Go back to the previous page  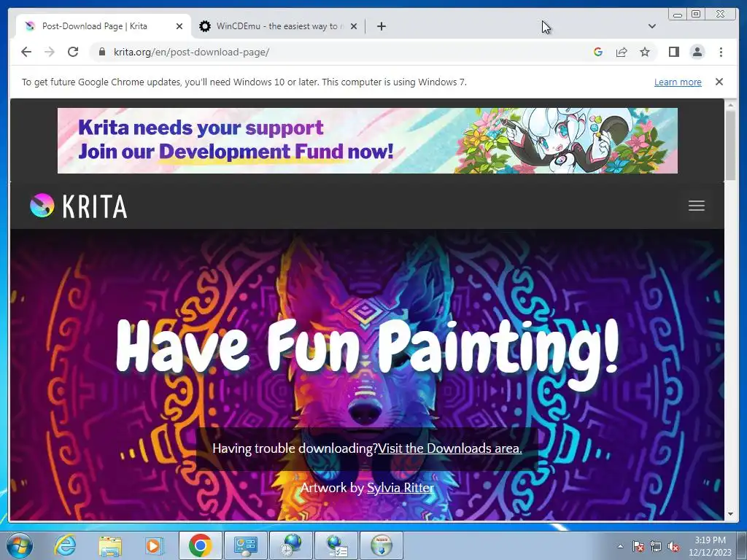(26, 52)
